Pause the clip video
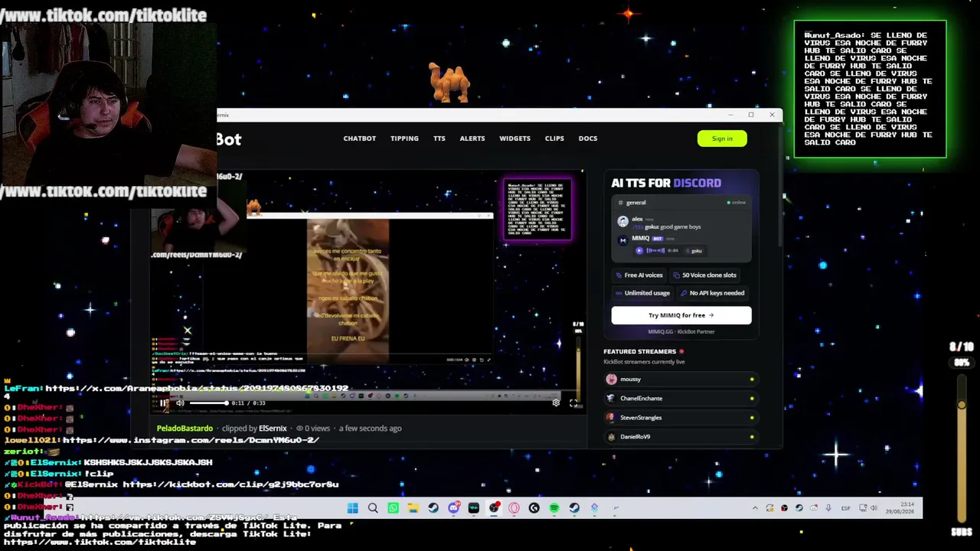The height and width of the screenshot is (551, 980). (x=164, y=403)
